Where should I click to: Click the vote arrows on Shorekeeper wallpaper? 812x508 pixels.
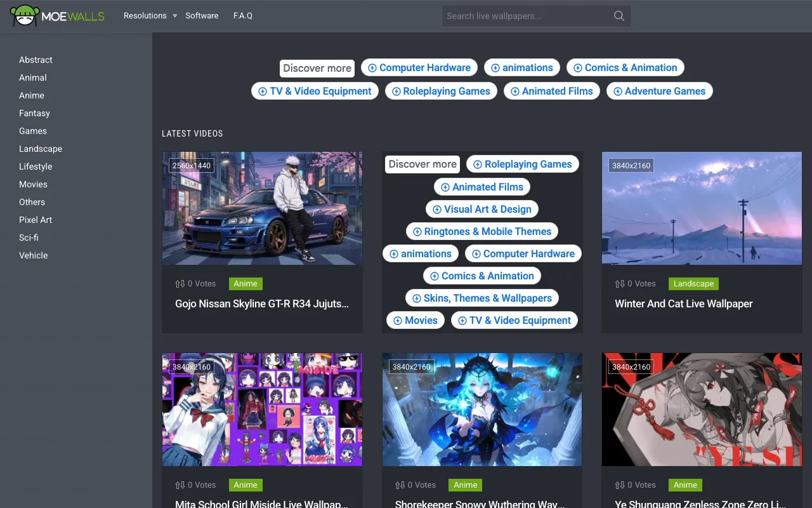pos(399,485)
